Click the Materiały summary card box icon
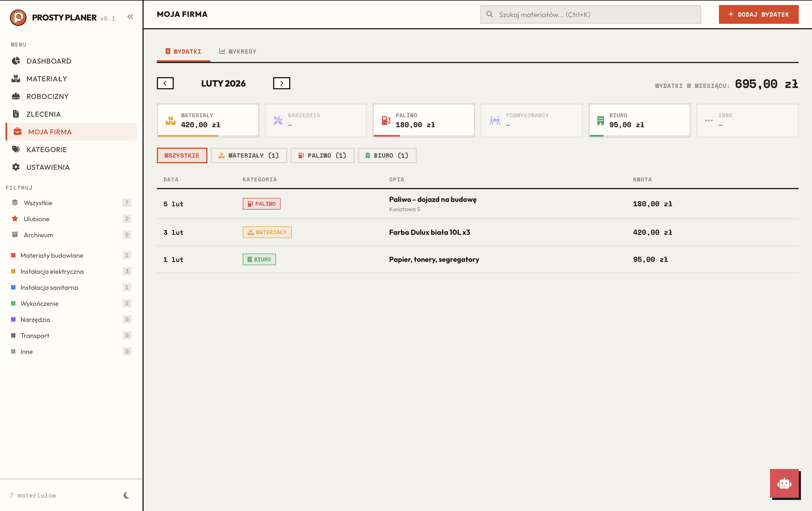The image size is (812, 511). (171, 121)
